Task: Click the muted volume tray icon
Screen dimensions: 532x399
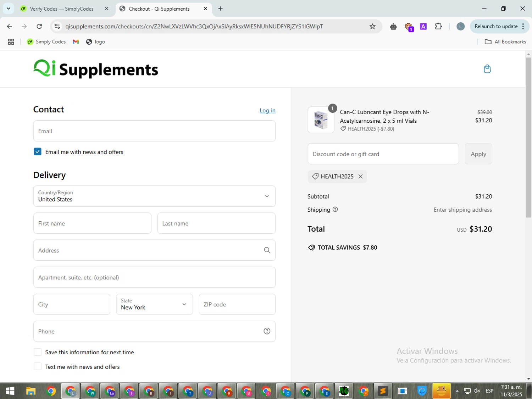Action: pyautogui.click(x=477, y=391)
